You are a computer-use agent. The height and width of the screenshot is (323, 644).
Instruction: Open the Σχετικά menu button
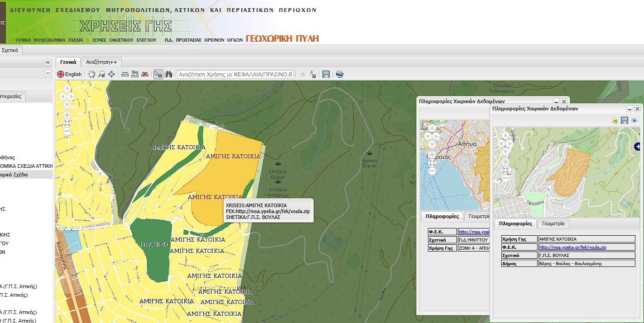pyautogui.click(x=10, y=51)
